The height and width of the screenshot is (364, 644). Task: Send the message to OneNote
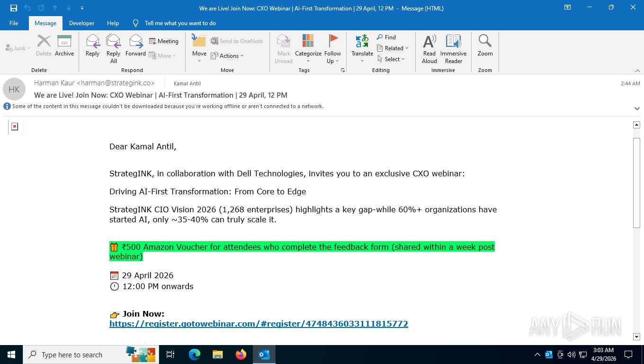point(237,41)
